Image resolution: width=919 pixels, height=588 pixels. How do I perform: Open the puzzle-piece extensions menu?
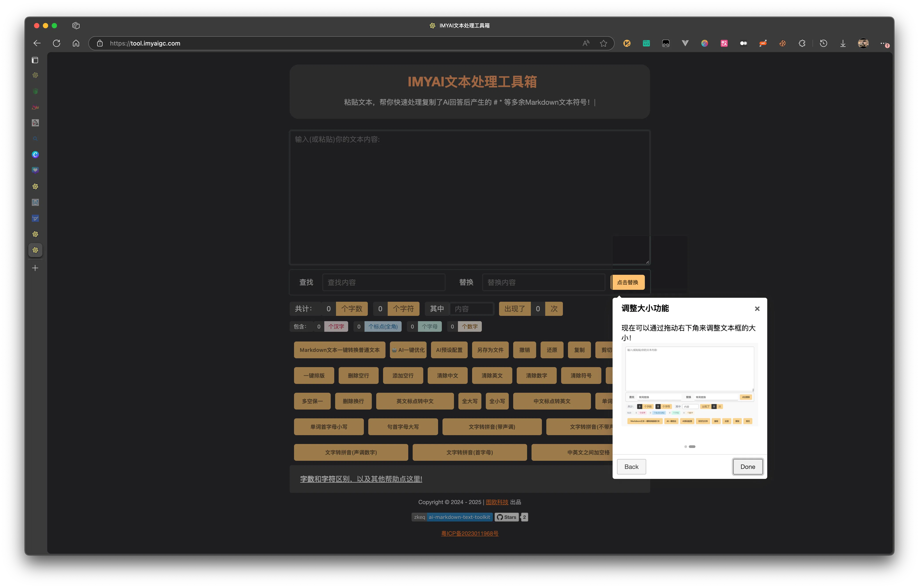[802, 43]
